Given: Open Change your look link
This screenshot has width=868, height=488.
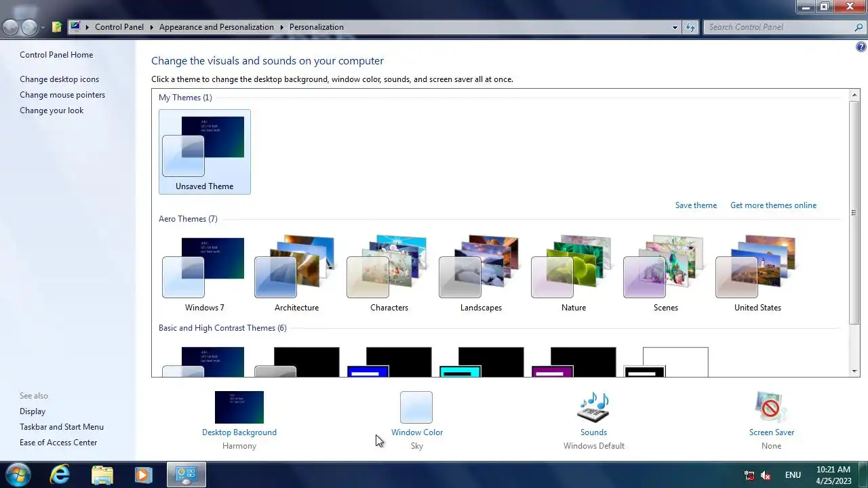Looking at the screenshot, I should pos(52,110).
